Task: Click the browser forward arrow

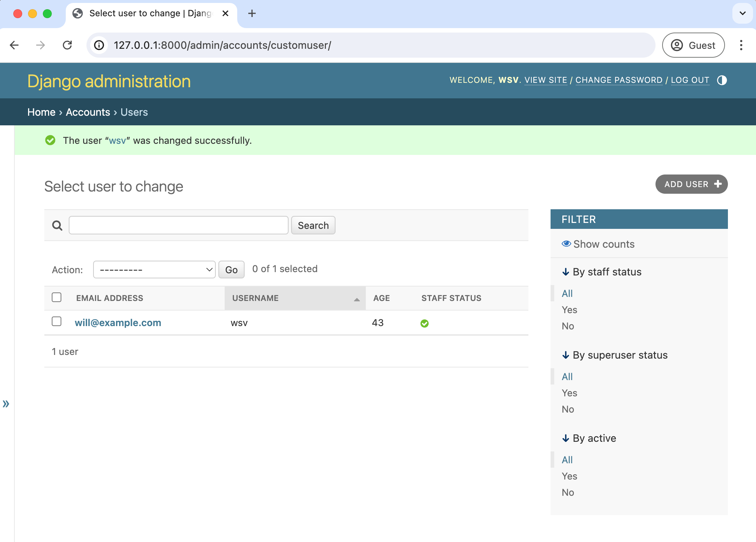Action: tap(41, 45)
